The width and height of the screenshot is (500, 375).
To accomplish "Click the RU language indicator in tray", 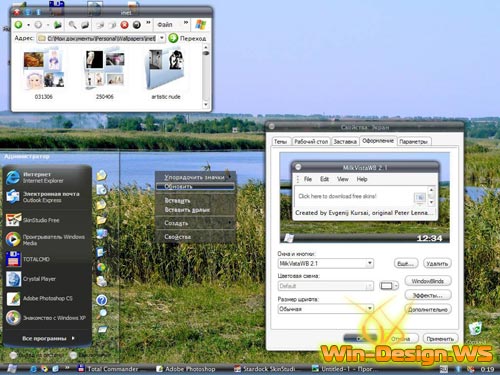I will 444,369.
